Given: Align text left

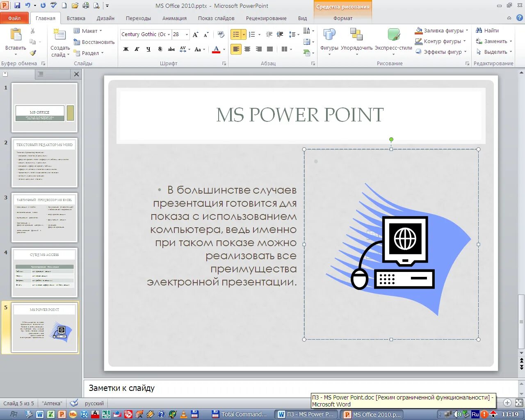Looking at the screenshot, I should (236, 49).
